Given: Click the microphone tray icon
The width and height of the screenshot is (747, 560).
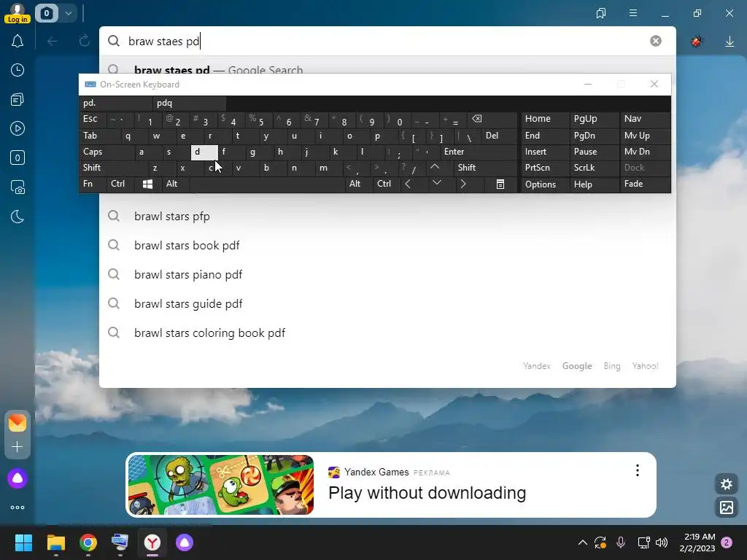Looking at the screenshot, I should point(621,542).
